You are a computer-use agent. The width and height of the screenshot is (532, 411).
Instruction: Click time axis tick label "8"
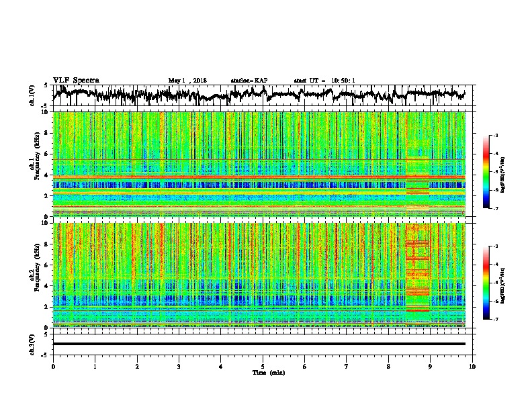[388, 367]
